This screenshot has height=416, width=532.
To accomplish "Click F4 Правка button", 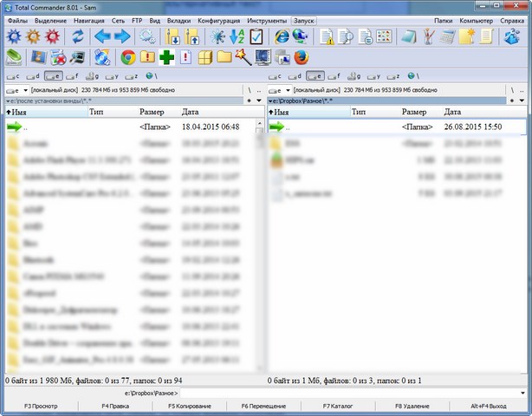I will click(115, 406).
